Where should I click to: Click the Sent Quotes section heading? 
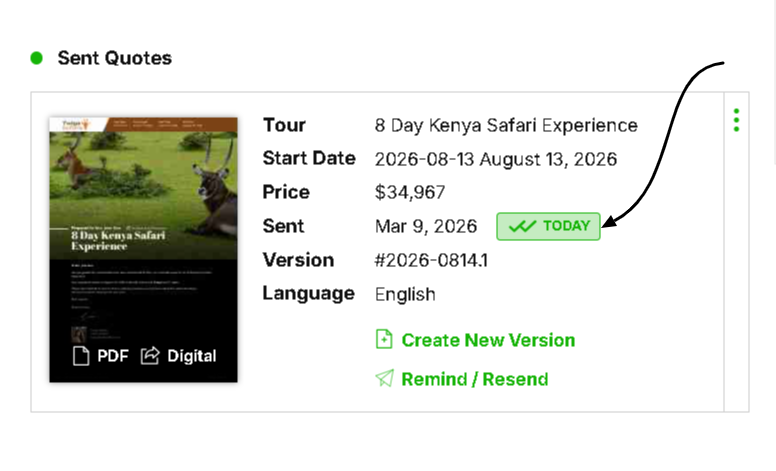click(114, 58)
